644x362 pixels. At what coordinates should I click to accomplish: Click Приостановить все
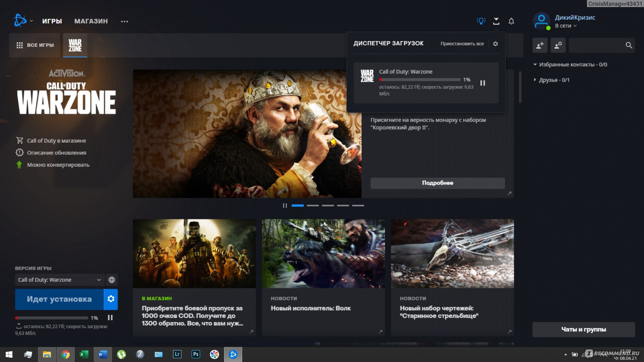pyautogui.click(x=462, y=44)
